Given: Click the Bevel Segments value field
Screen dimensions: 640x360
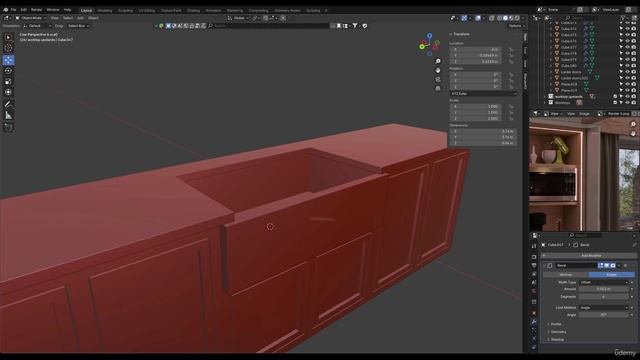Looking at the screenshot, I should pos(604,297).
